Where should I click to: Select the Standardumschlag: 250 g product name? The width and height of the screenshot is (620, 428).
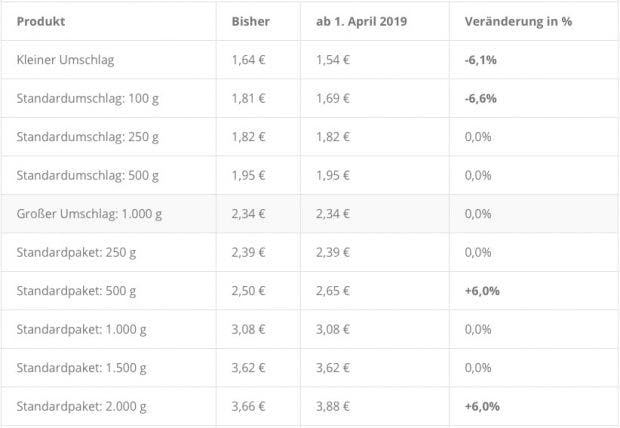pos(88,137)
